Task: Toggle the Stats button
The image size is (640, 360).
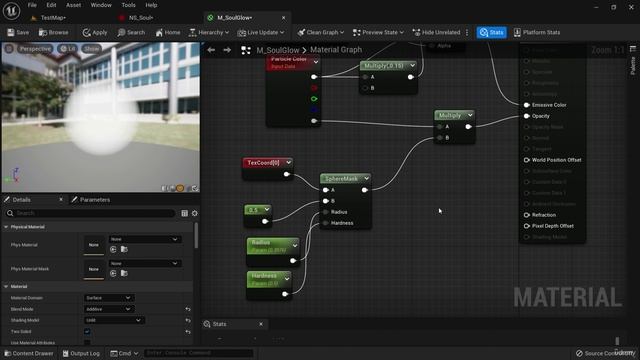Action: tap(491, 32)
